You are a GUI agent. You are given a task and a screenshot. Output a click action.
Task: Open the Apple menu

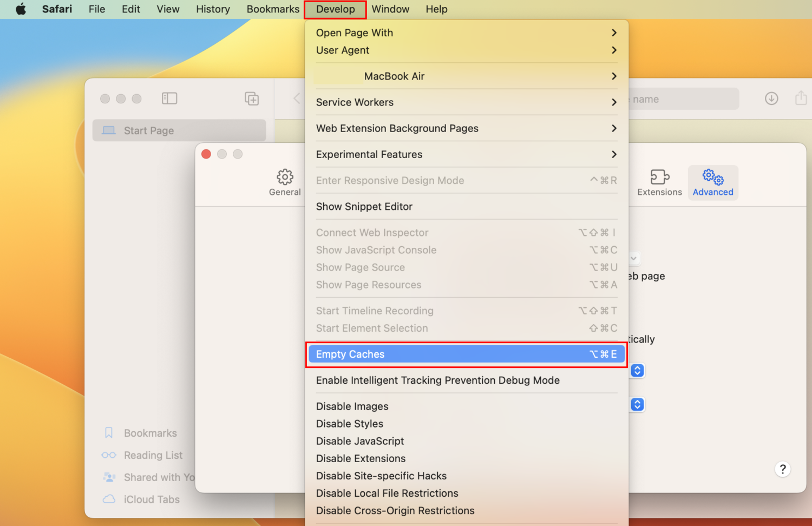coord(21,9)
